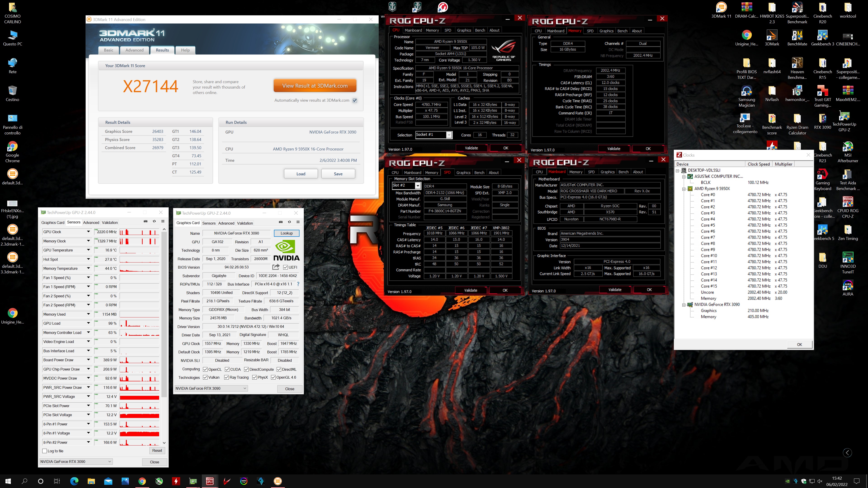Open Microsoft Edge from the taskbar

[74, 481]
